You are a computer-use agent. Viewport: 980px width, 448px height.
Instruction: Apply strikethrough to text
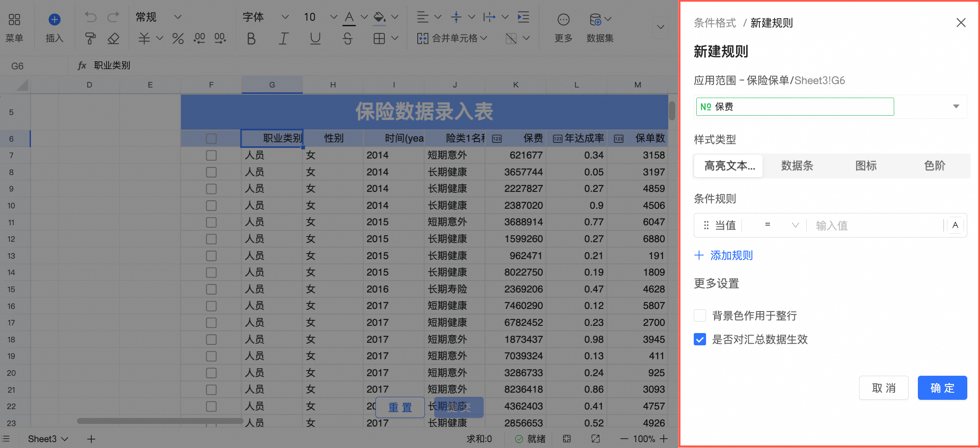[347, 39]
